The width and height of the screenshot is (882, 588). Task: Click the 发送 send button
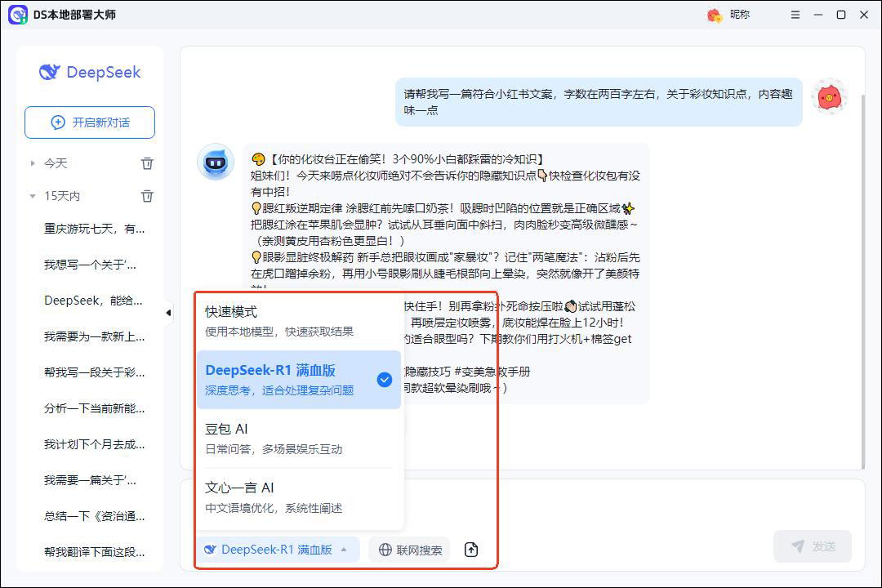click(x=813, y=546)
